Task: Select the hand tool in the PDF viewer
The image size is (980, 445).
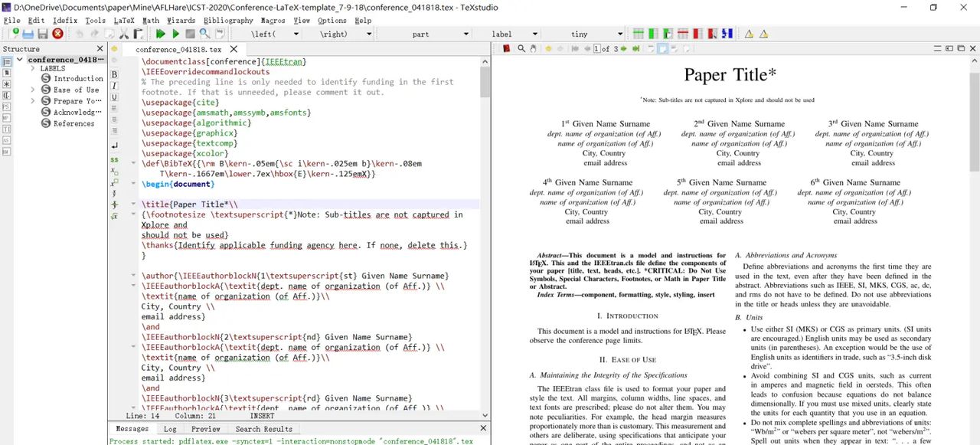Action: [x=534, y=48]
